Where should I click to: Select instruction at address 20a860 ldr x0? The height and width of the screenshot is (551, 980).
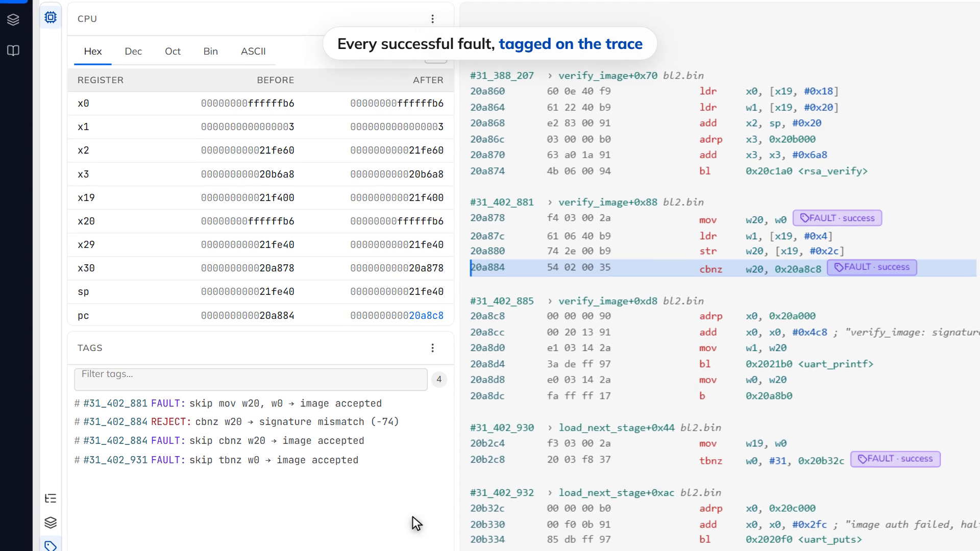(654, 92)
